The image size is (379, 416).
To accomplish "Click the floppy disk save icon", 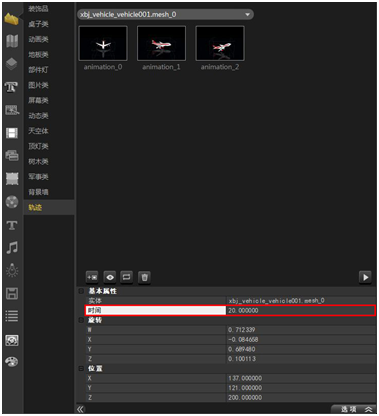I will pyautogui.click(x=12, y=294).
